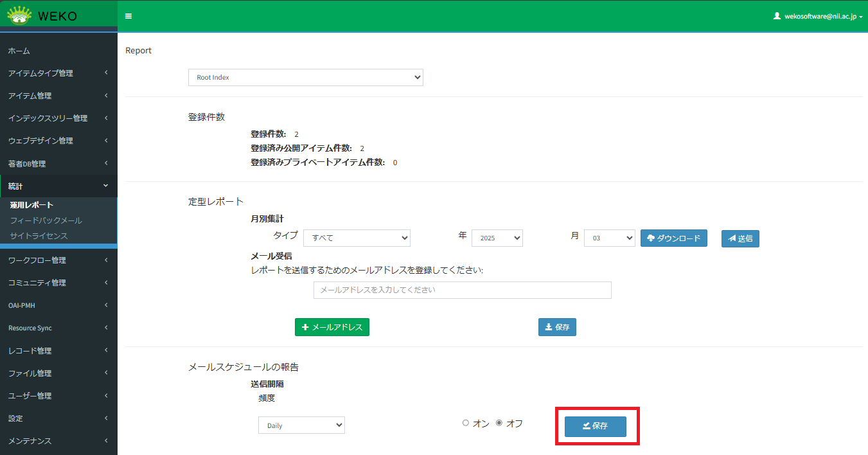Toggle the hamburger sidebar menu icon
868x455 pixels.
tap(128, 16)
